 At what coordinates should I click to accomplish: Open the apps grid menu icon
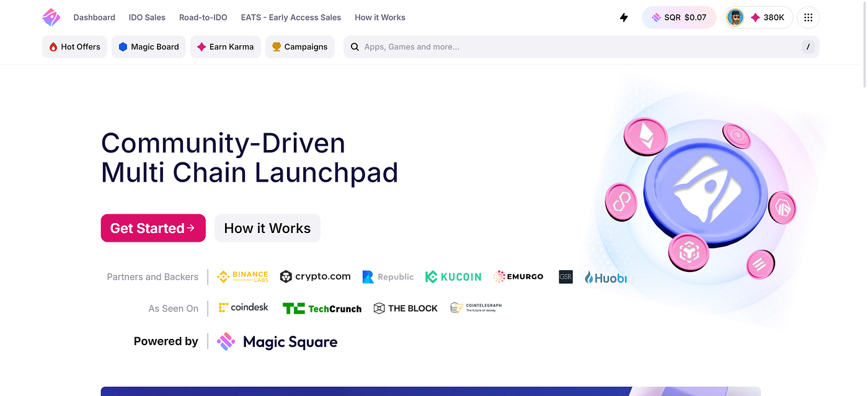click(x=808, y=17)
